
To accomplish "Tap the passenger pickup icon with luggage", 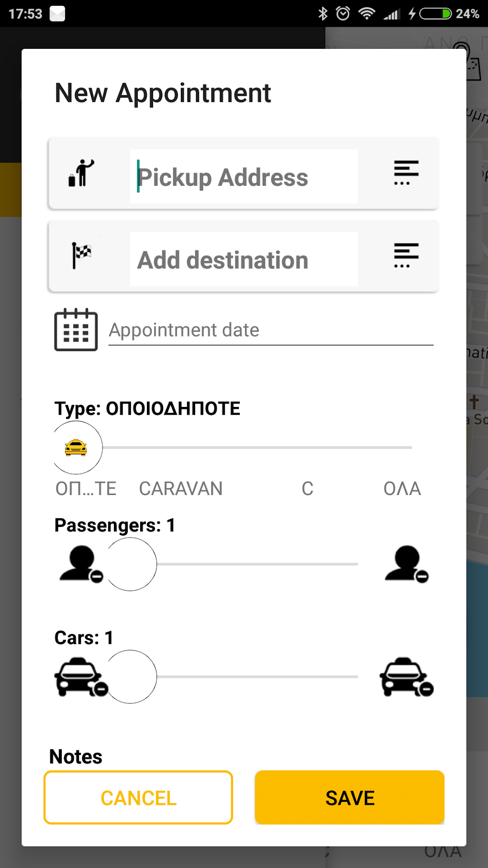I will (81, 173).
